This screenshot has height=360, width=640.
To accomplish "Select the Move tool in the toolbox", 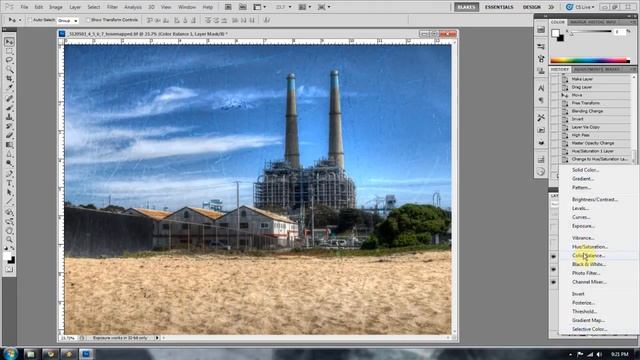I will pyautogui.click(x=9, y=42).
